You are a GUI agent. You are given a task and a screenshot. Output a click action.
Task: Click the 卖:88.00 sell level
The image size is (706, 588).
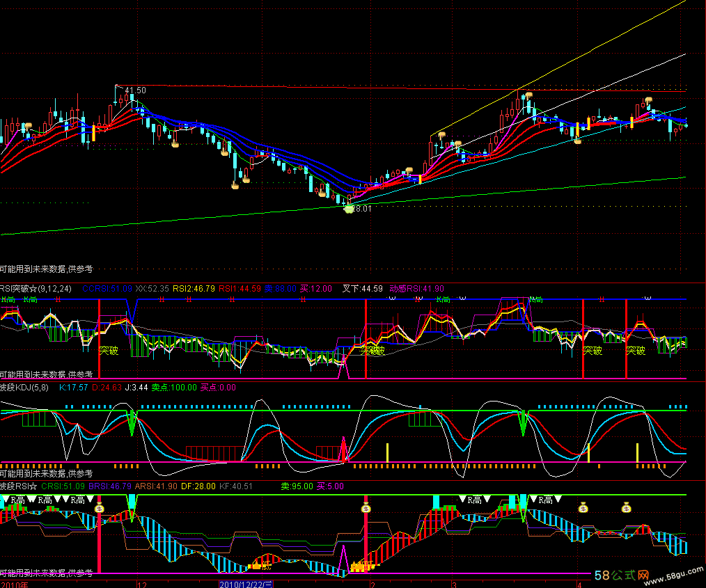[x=280, y=289]
